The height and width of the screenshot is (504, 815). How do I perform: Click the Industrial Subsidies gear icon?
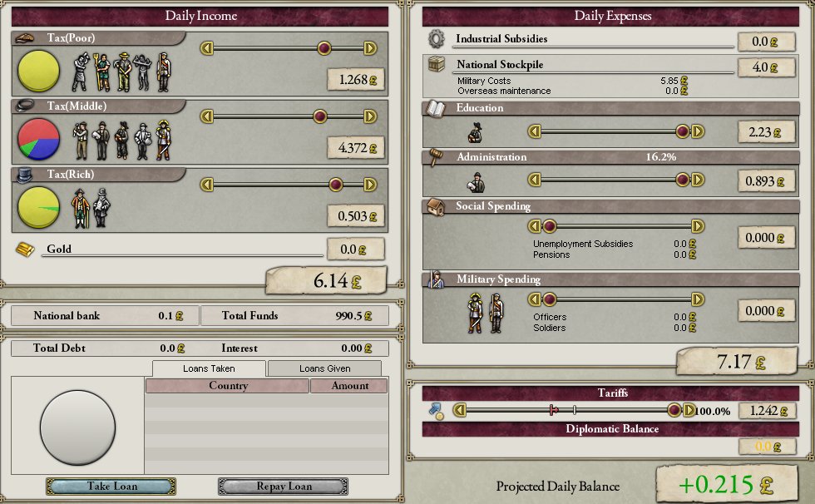pyautogui.click(x=436, y=39)
